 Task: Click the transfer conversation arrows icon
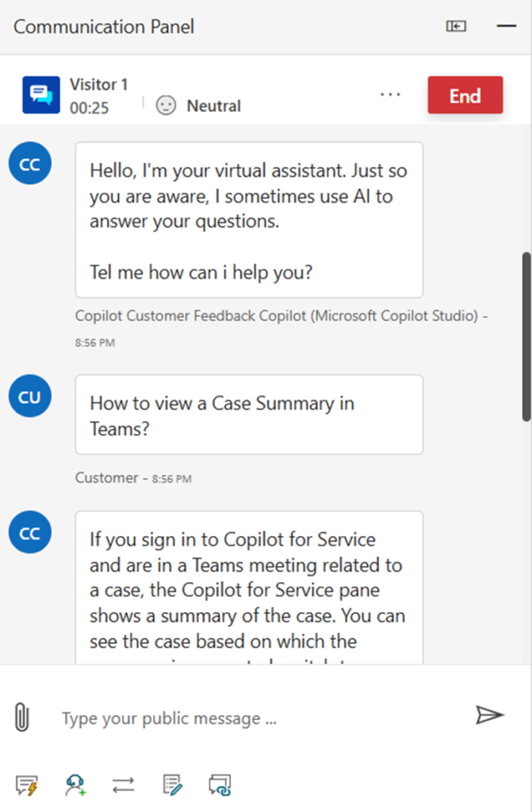pyautogui.click(x=123, y=785)
